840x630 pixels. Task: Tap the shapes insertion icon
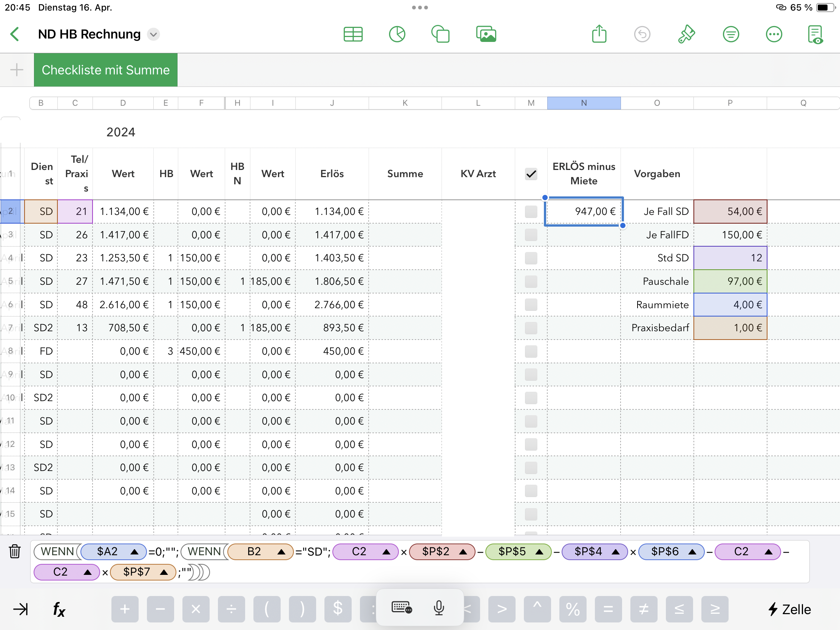440,34
